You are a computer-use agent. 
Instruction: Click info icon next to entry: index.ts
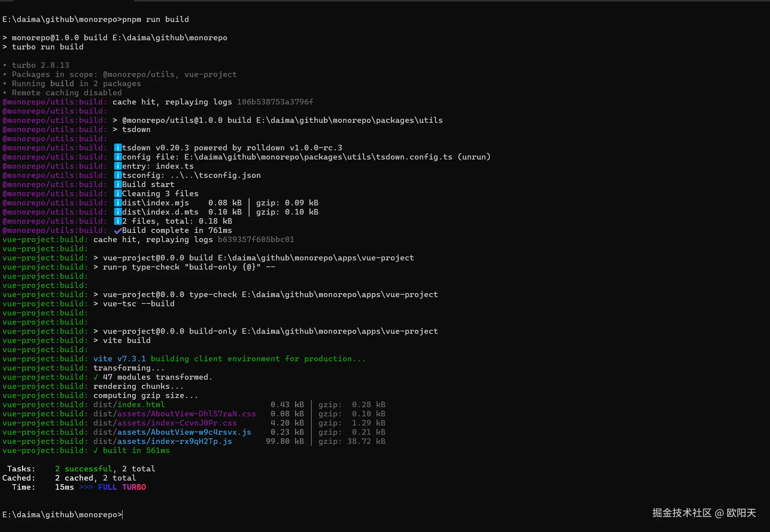click(118, 166)
